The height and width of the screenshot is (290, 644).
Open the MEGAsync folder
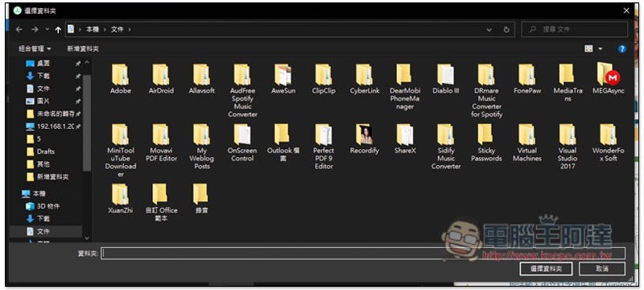(x=609, y=79)
